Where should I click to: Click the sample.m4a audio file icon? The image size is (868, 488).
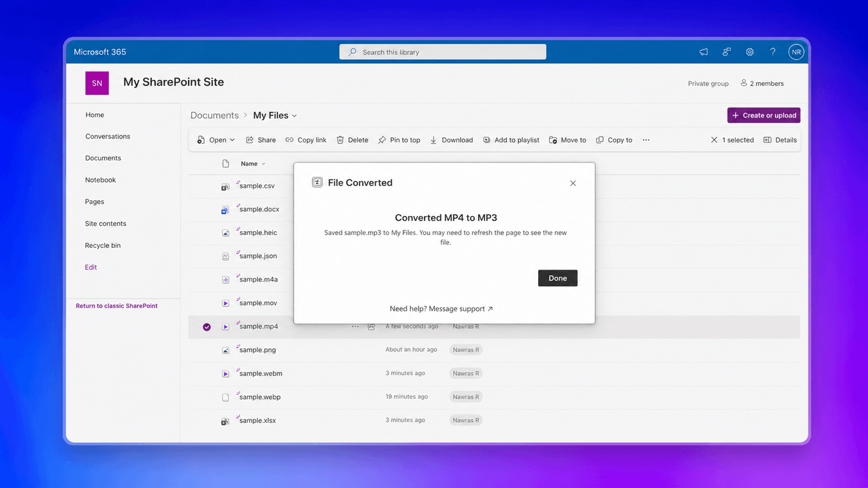tap(225, 280)
